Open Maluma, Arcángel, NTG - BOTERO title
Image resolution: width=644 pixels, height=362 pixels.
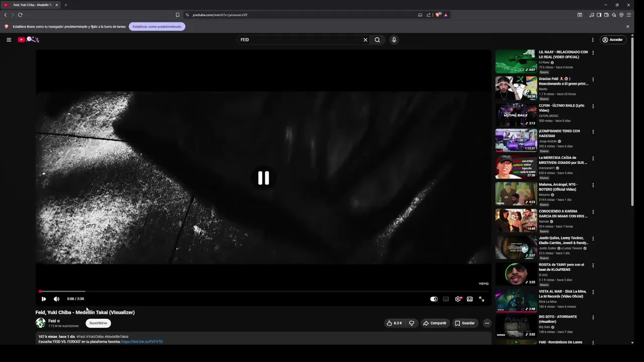point(558,187)
